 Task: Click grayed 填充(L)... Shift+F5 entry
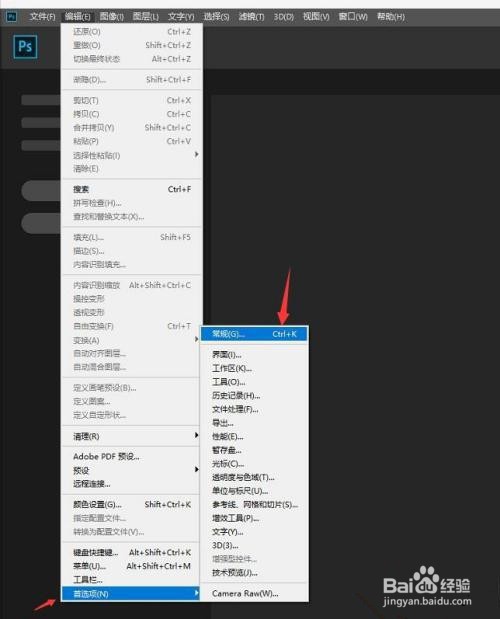(x=132, y=237)
